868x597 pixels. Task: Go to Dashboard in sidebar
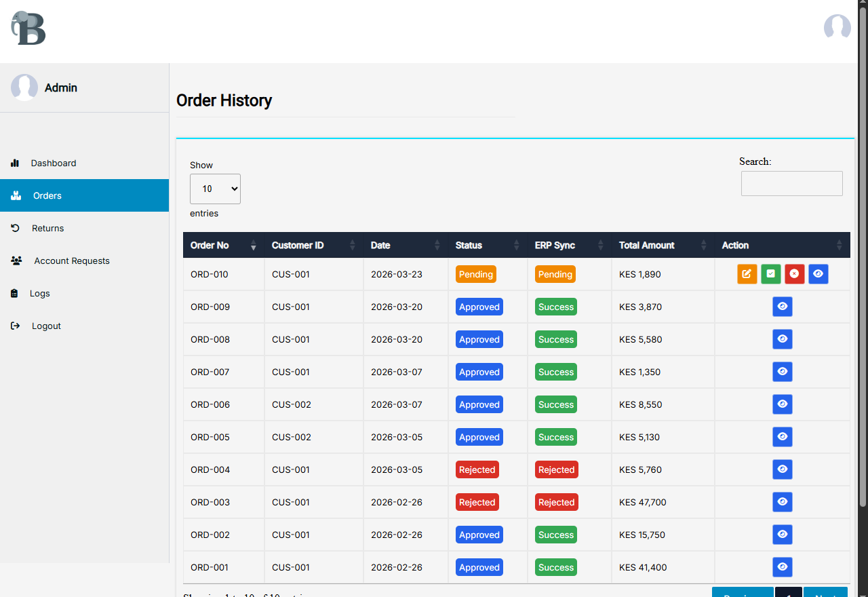point(84,163)
